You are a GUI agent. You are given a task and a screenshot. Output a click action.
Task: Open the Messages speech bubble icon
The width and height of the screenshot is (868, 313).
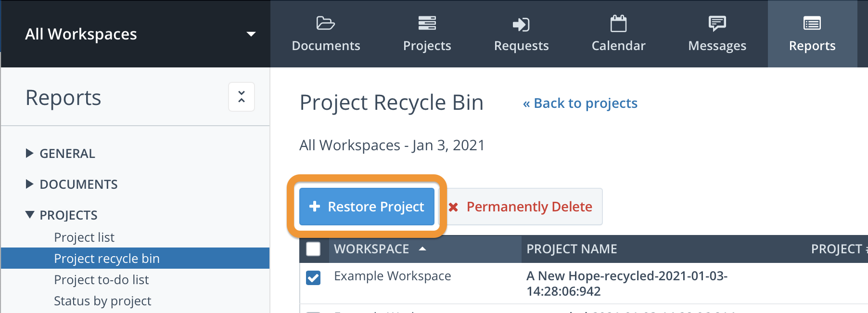point(717,23)
